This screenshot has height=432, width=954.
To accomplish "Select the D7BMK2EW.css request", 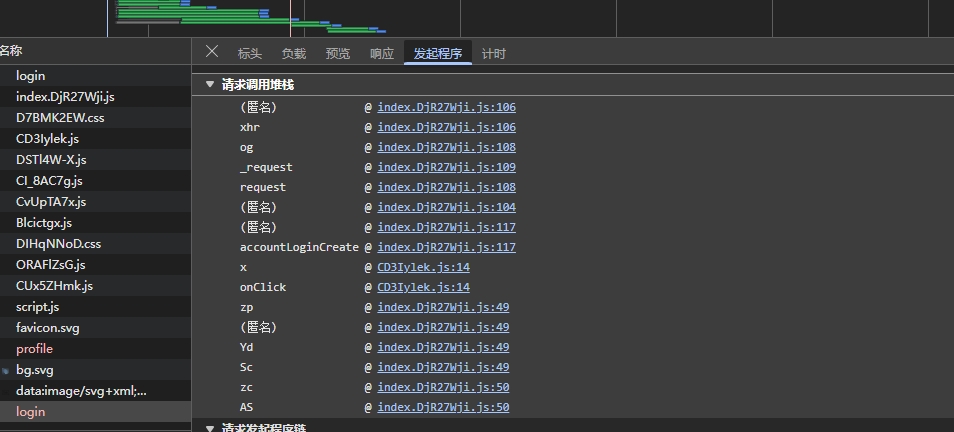I will tap(96, 118).
